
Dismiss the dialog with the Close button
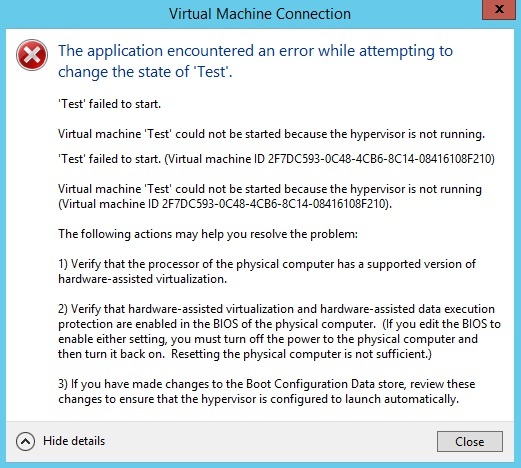point(470,442)
